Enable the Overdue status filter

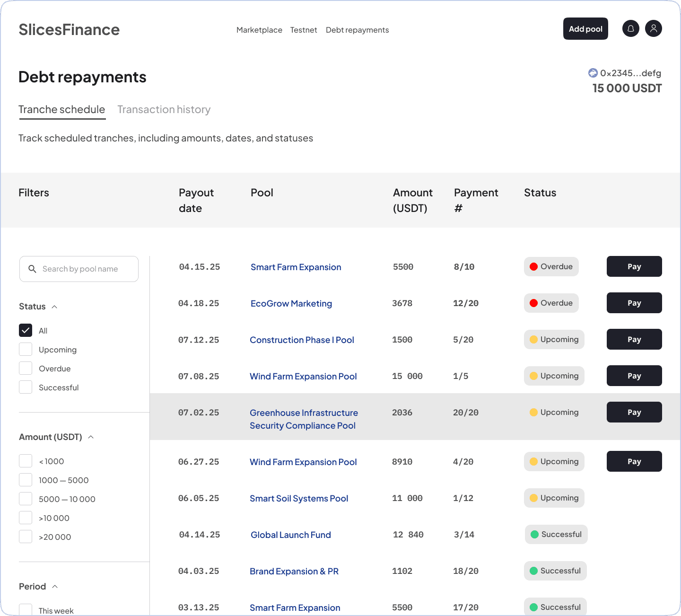point(26,368)
